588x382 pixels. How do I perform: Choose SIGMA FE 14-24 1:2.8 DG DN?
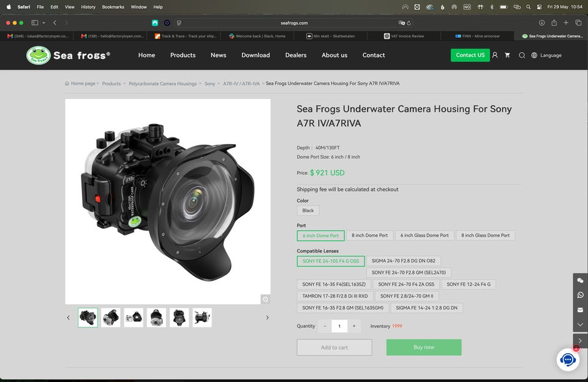coord(426,308)
